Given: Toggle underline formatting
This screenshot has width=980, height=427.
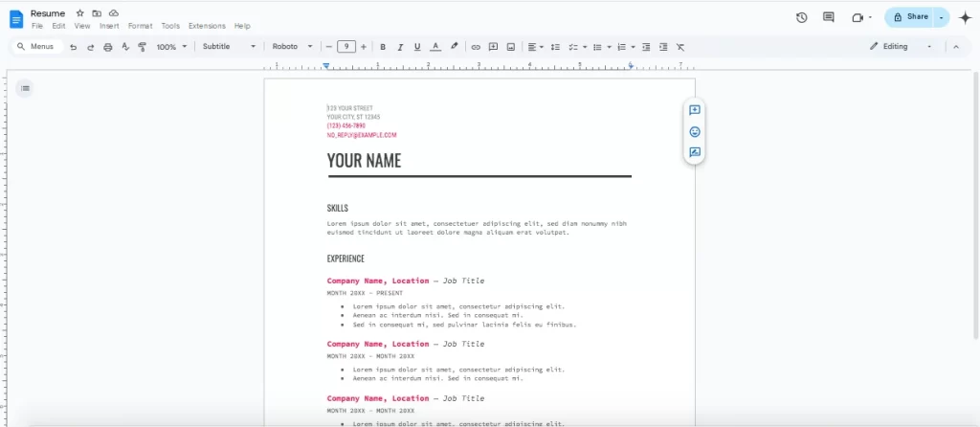Looking at the screenshot, I should coord(417,47).
